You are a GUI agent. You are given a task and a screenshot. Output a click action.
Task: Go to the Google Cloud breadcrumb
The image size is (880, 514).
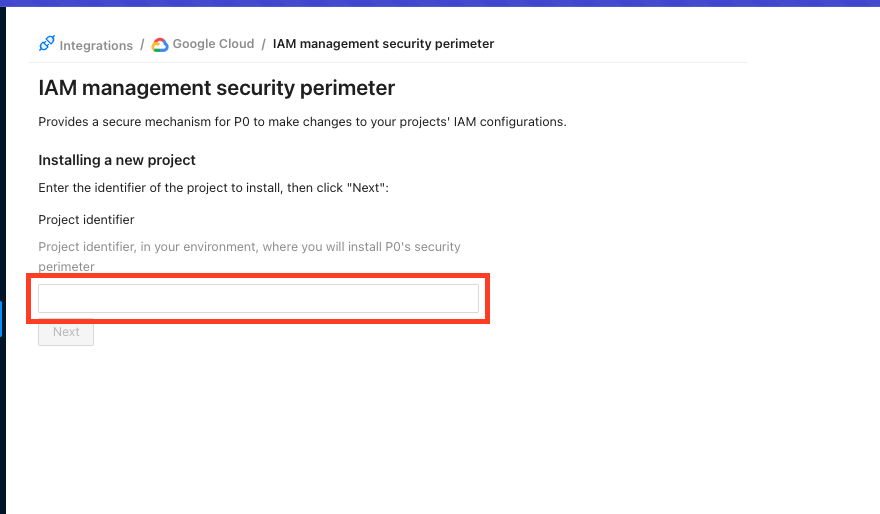[x=213, y=44]
